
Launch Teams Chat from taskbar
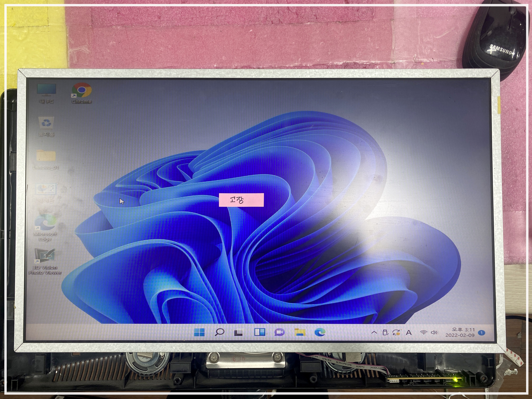coord(279,332)
